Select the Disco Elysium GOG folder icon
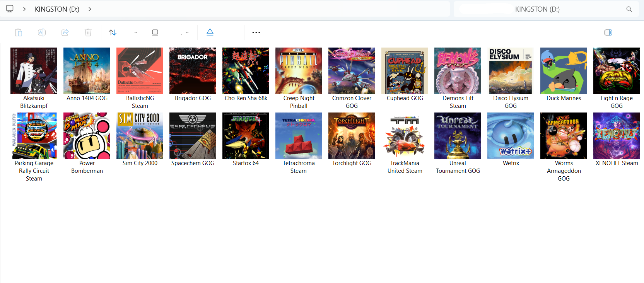This screenshot has width=644, height=283. tap(511, 71)
